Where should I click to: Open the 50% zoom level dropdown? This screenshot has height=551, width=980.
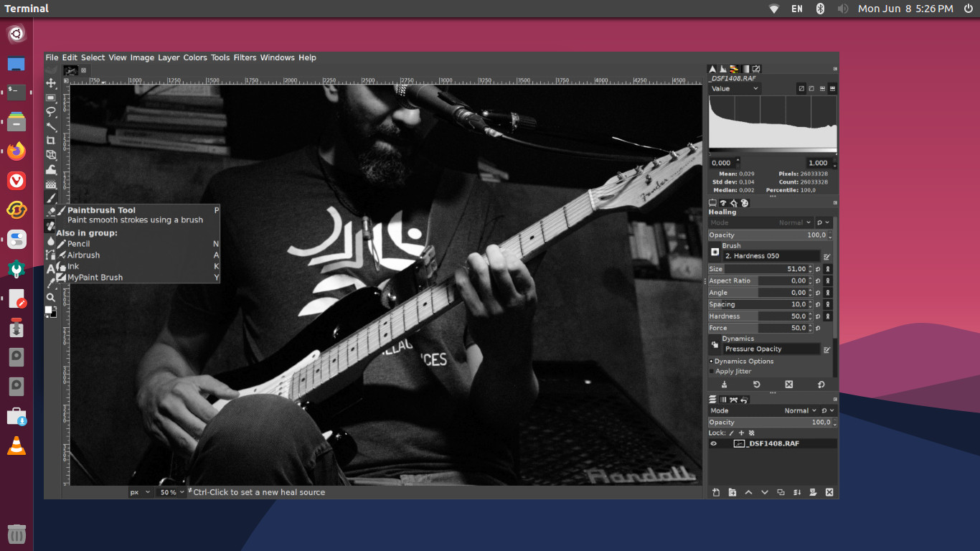point(171,492)
